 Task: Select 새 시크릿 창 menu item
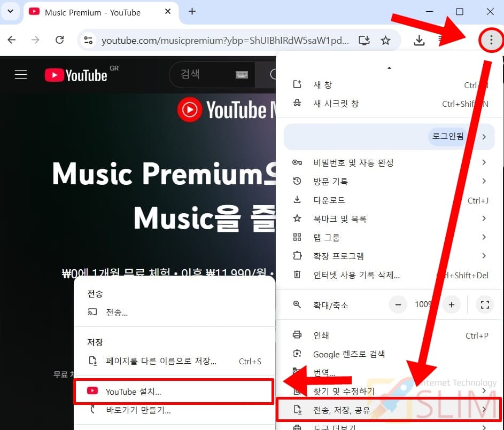tap(390, 104)
